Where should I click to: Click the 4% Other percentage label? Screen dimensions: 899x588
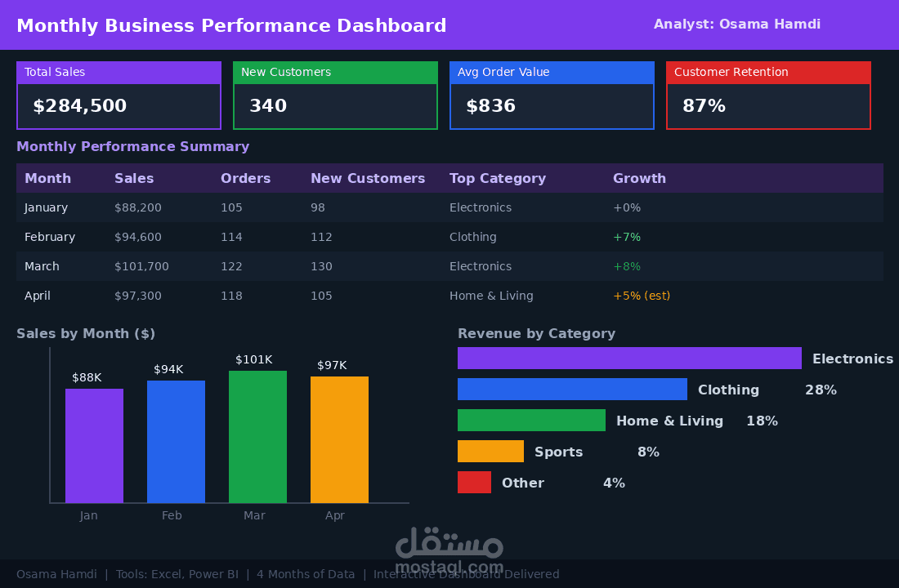614,483
